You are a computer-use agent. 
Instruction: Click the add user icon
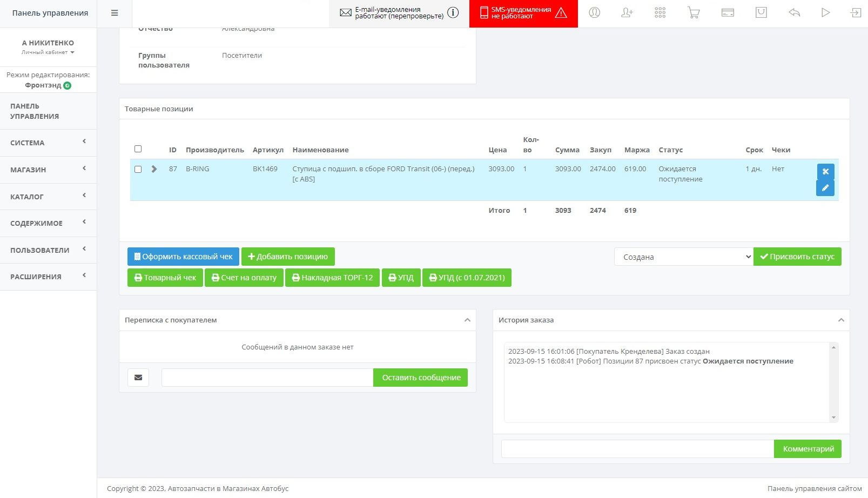pyautogui.click(x=627, y=13)
